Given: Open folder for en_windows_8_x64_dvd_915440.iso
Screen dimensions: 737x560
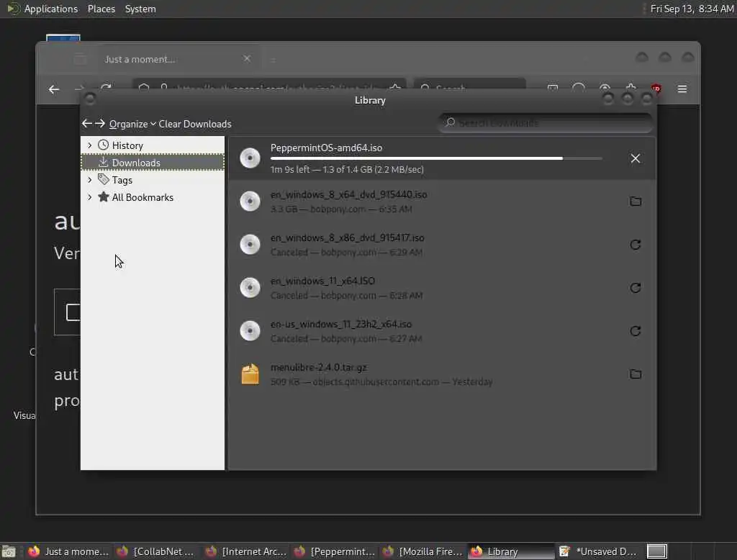Looking at the screenshot, I should [x=636, y=202].
